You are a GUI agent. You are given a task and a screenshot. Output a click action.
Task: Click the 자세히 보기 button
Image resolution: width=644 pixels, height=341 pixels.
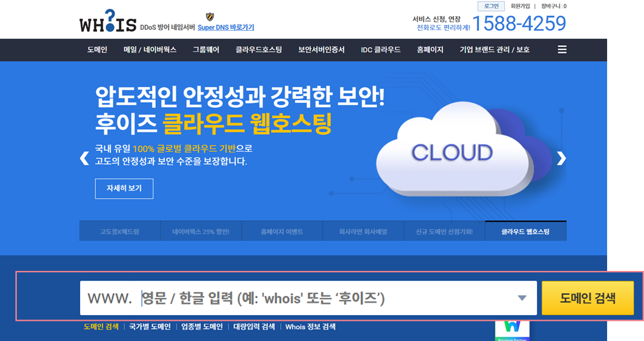click(124, 189)
